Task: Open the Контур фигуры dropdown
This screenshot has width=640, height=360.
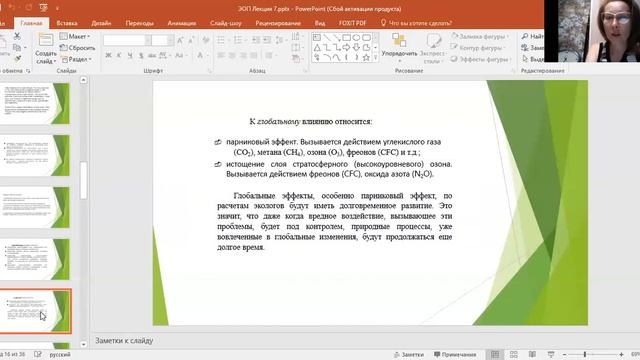Action: tap(478, 48)
